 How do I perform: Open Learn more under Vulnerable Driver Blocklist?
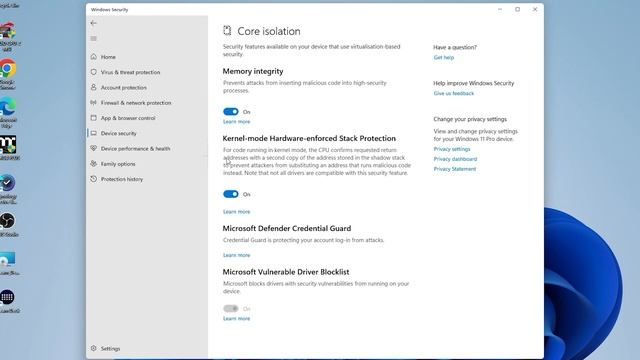(236, 318)
